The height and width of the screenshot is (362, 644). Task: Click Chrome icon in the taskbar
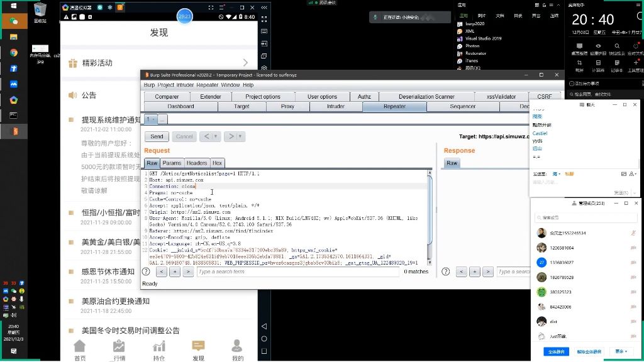point(14,53)
